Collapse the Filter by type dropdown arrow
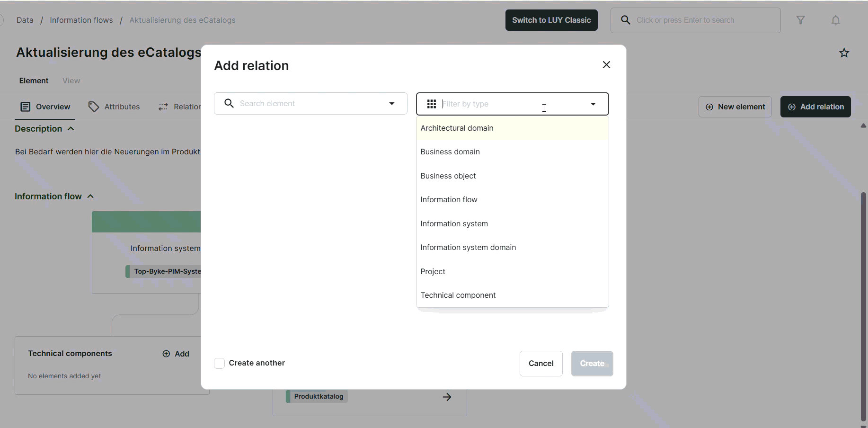Screen dimensions: 868x428 593,104
